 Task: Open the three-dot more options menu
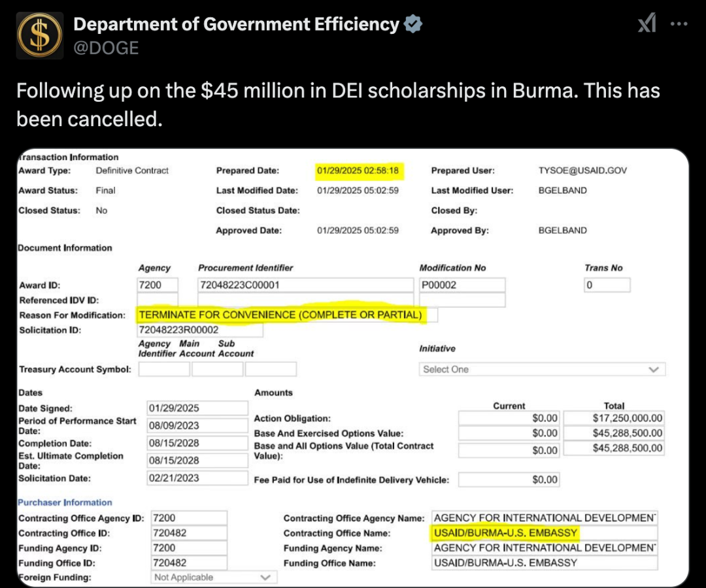(679, 24)
